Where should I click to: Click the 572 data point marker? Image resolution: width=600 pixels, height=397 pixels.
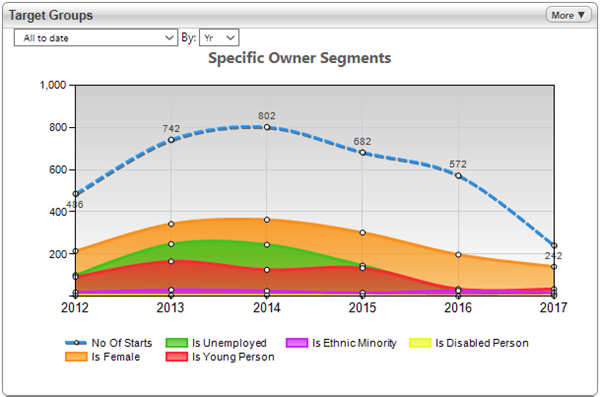click(458, 176)
